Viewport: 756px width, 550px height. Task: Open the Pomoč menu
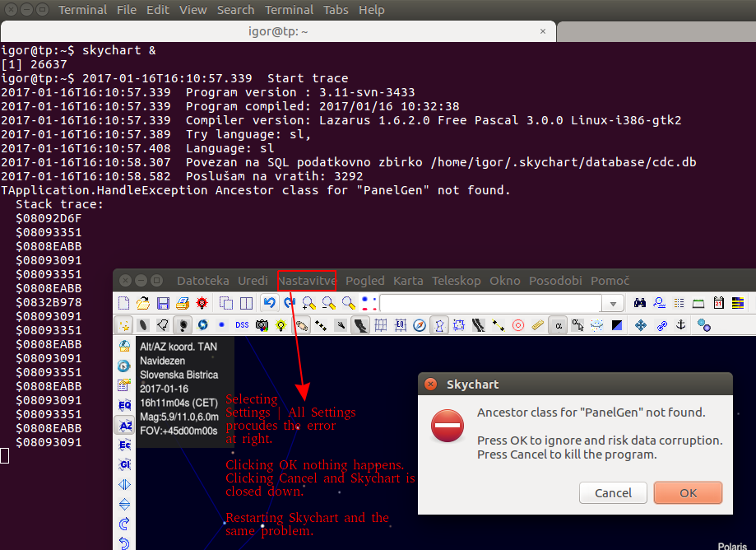pyautogui.click(x=610, y=281)
